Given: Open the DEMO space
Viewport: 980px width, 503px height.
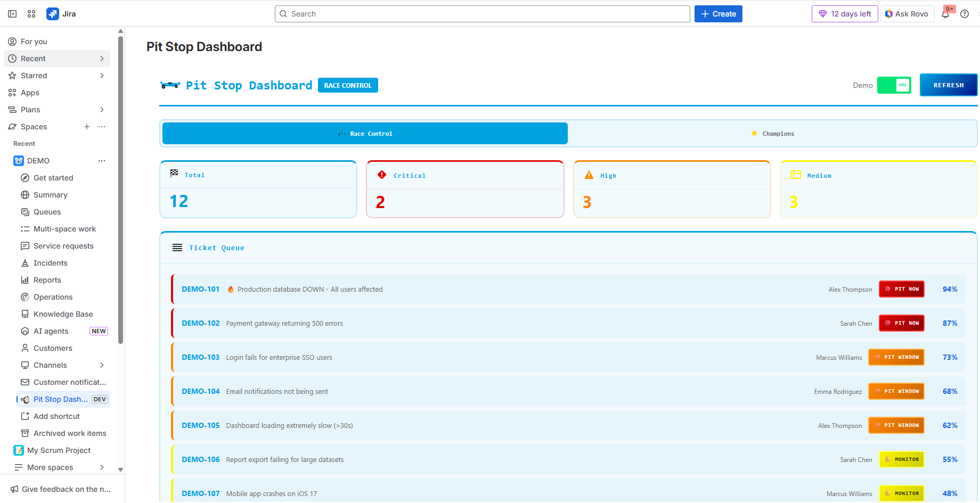Looking at the screenshot, I should click(38, 161).
